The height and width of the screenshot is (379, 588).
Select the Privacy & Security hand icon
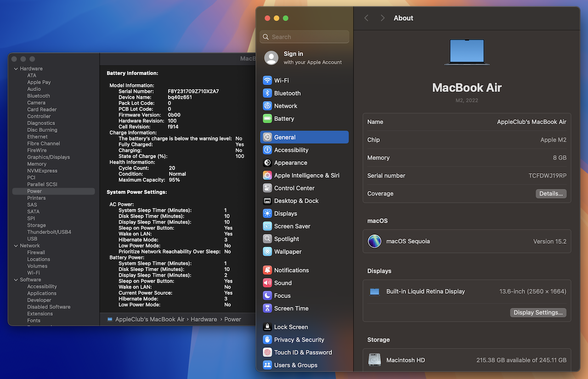tap(267, 339)
